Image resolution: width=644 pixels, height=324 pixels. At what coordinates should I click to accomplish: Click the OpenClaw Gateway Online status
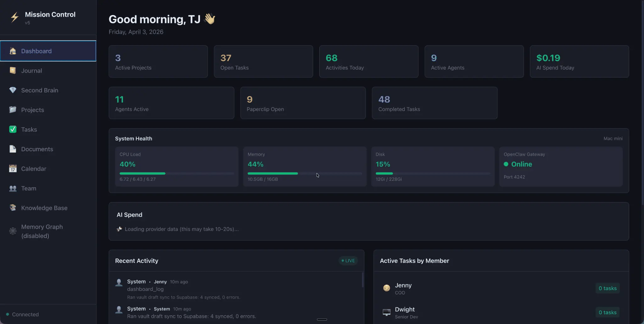pos(521,164)
